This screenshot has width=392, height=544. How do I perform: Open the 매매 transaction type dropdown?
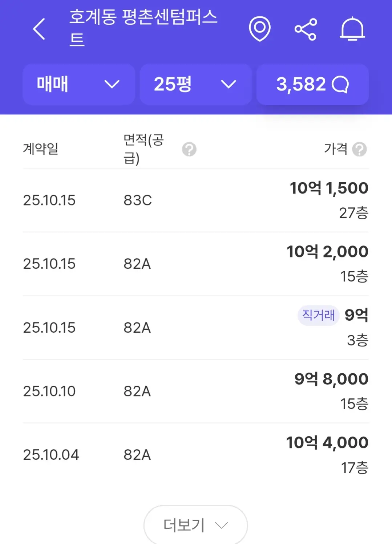tap(78, 85)
